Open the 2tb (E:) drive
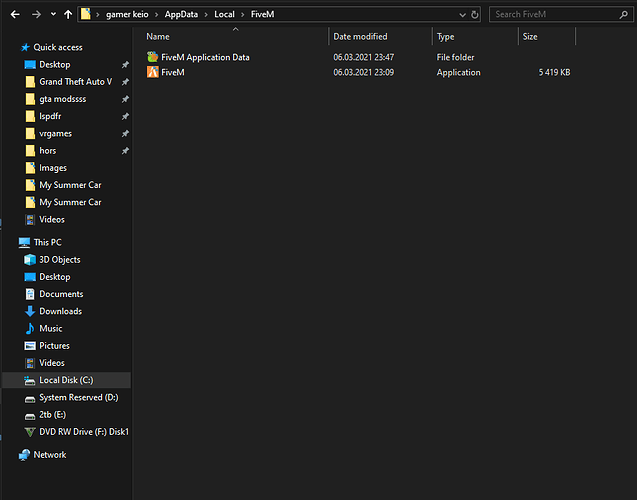The width and height of the screenshot is (637, 500). pos(52,415)
